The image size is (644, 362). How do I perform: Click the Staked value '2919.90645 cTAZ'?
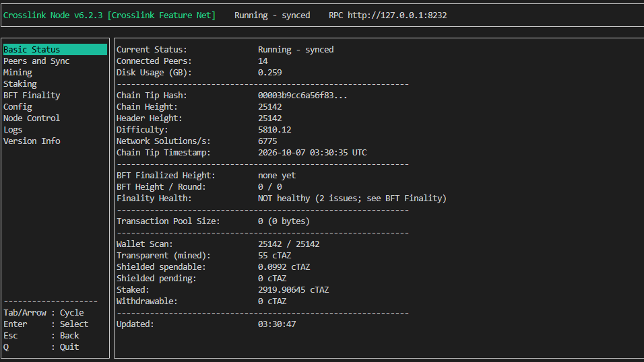point(293,290)
